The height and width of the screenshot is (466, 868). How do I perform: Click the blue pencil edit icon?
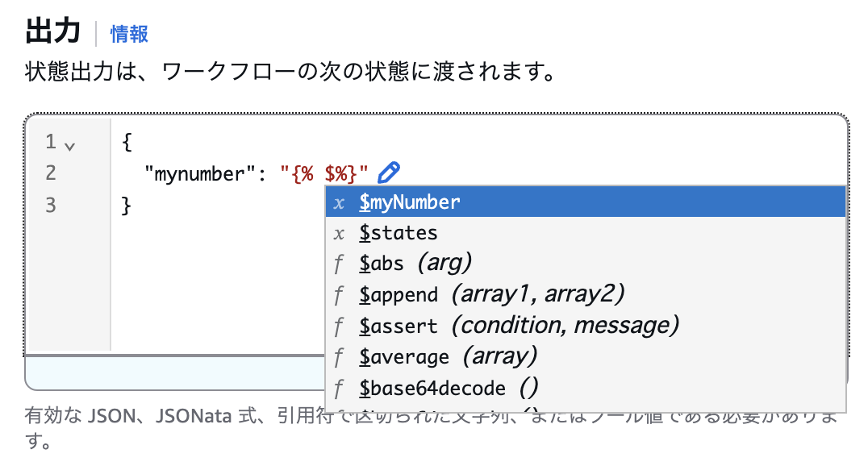tap(389, 171)
